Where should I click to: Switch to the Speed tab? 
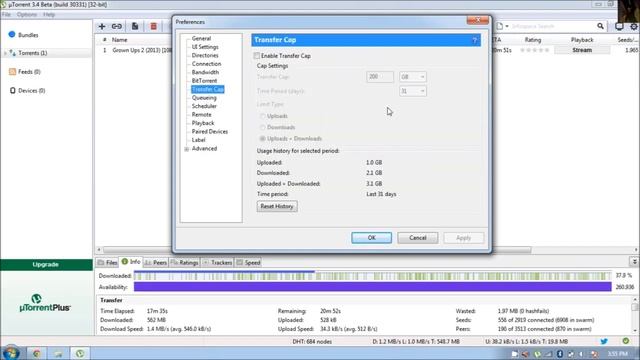[248, 262]
